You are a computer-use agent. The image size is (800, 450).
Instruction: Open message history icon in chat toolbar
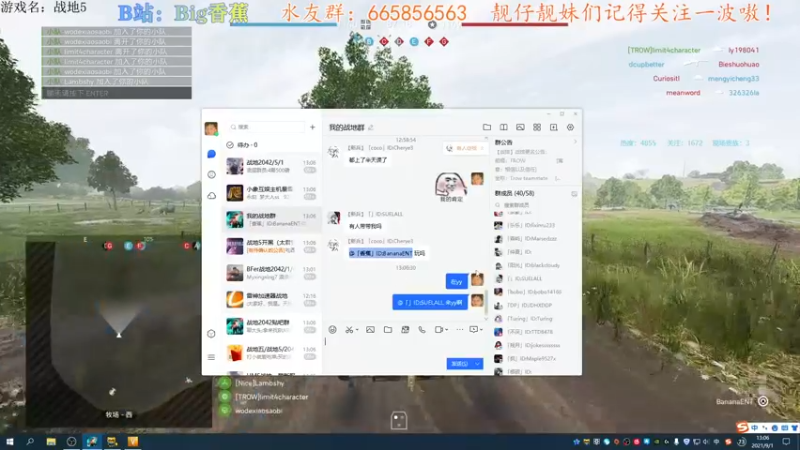click(474, 330)
